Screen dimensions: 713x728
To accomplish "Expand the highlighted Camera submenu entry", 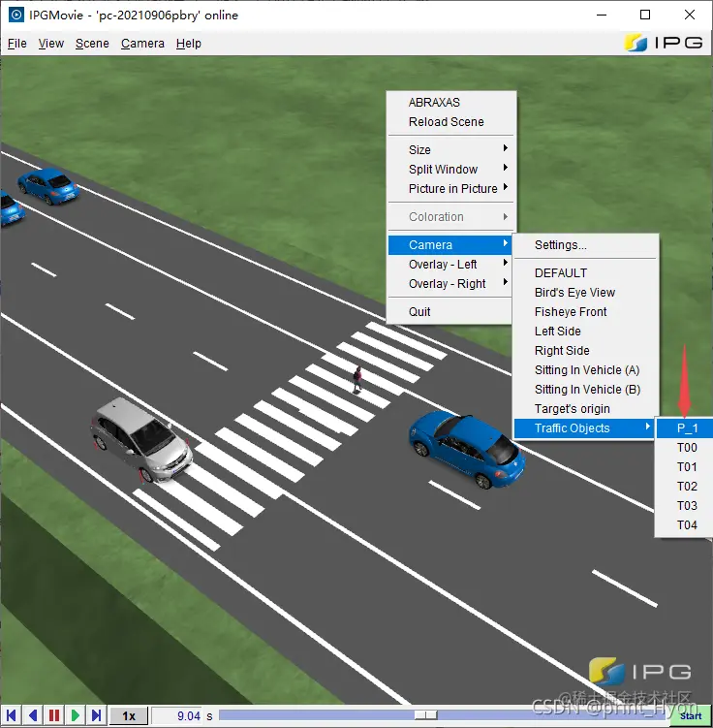I will tap(450, 244).
